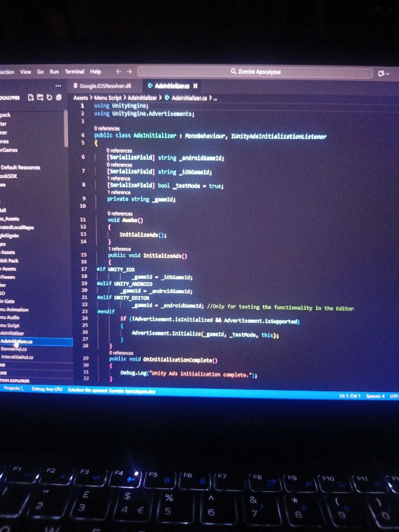This screenshot has height=532, width=399.
Task: Expand the Menu Animation folder
Action: (14, 309)
